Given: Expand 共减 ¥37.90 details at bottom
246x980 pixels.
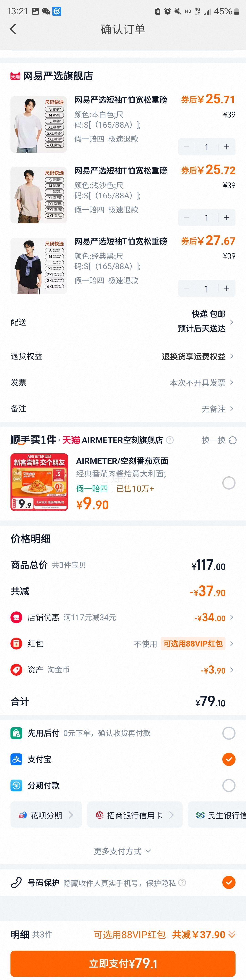Looking at the screenshot, I should [x=204, y=935].
